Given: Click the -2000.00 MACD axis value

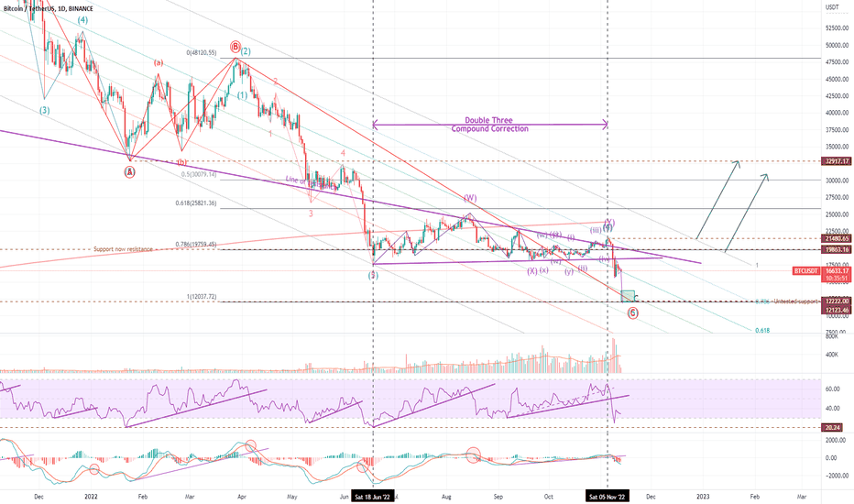Looking at the screenshot, I should [837, 476].
